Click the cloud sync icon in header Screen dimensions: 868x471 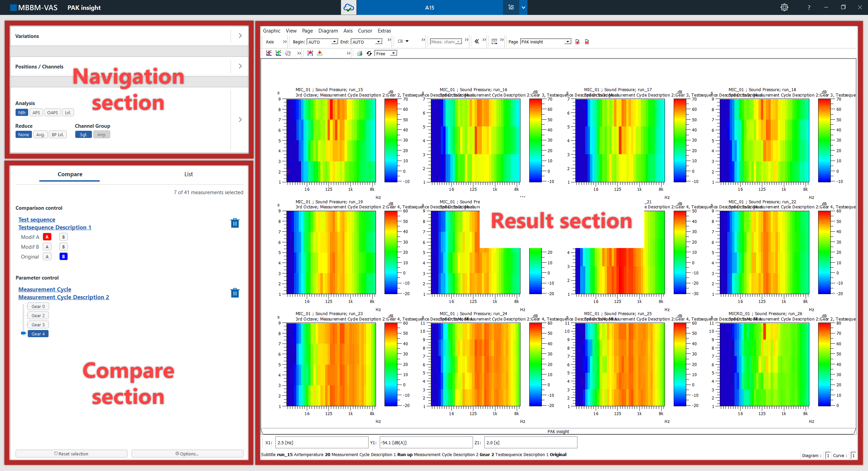(x=349, y=7)
